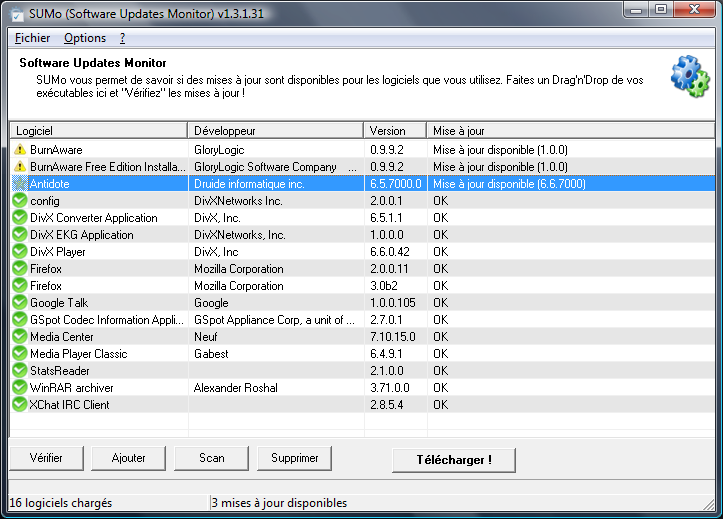Click the version cell 1.0.0.105
723x519 pixels.
click(x=393, y=303)
